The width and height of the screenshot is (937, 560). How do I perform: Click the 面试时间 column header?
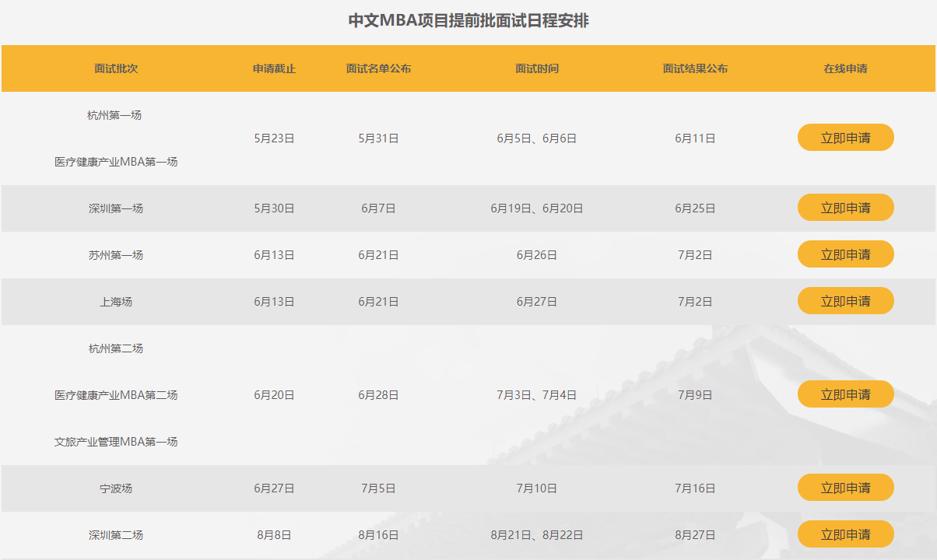tap(536, 68)
